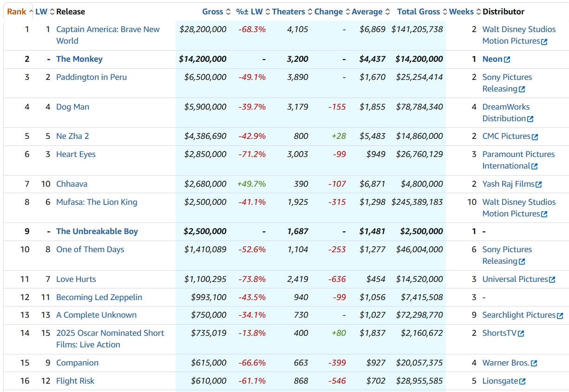Open the Ne Zha 2 link

pos(72,136)
